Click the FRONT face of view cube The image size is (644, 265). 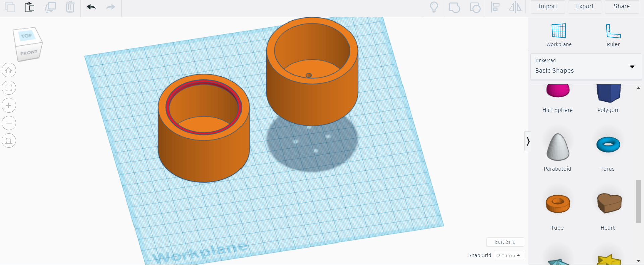[29, 53]
